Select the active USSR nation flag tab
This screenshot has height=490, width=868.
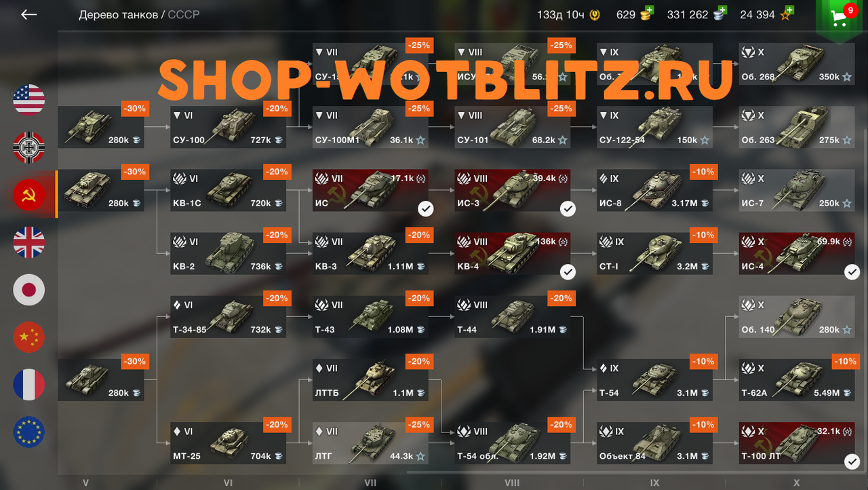coord(29,195)
